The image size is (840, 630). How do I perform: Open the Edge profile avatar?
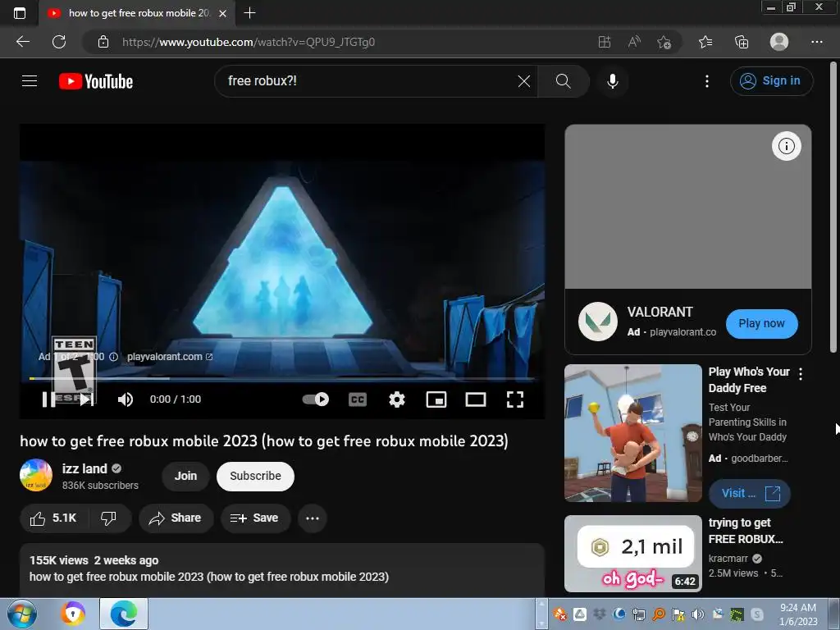[x=779, y=42]
